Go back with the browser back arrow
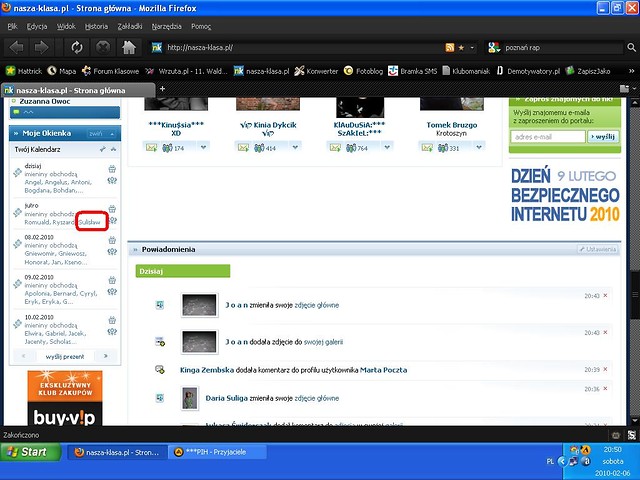Screen dimensions: 640x480 16,48
